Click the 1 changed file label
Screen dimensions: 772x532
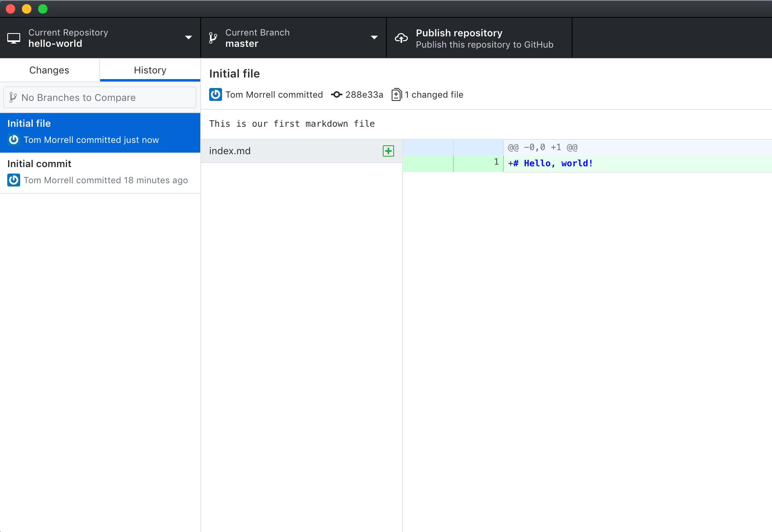[x=434, y=94]
